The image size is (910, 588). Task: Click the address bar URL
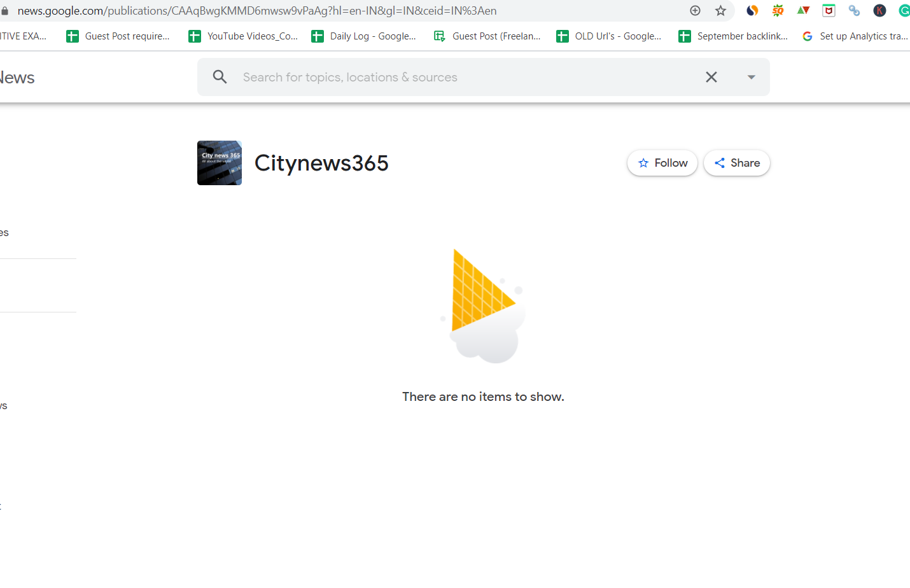257,11
